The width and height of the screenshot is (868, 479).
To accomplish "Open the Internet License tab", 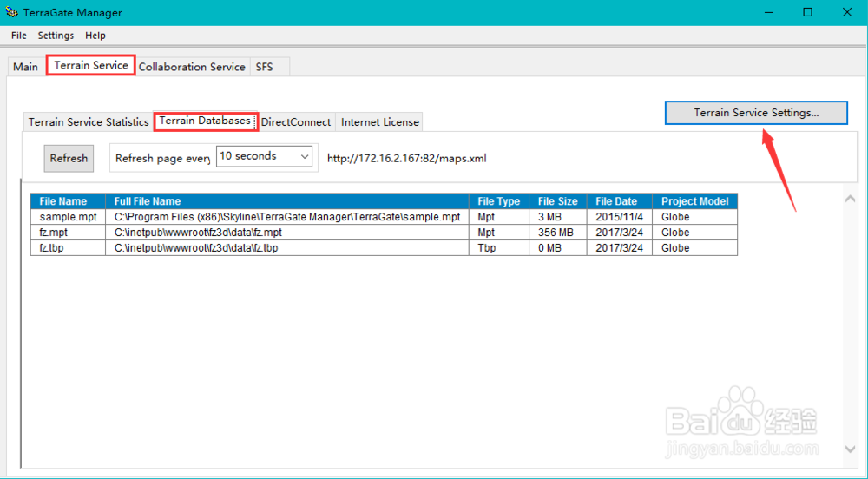I will point(380,121).
